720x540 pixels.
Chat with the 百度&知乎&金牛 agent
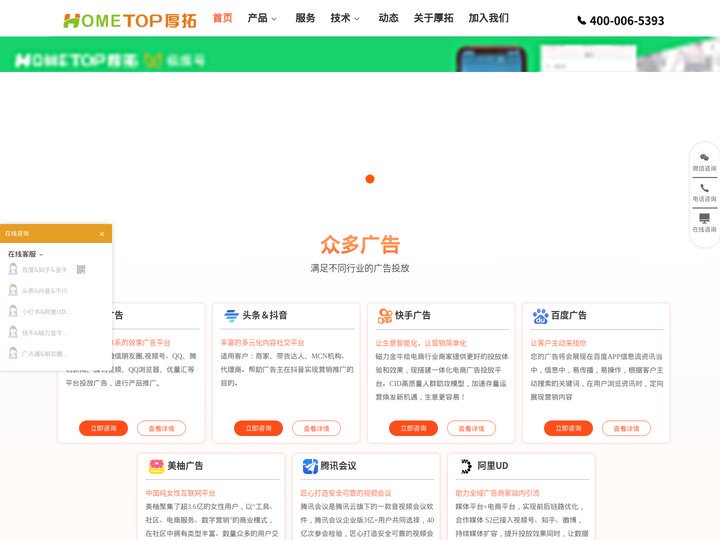(45, 270)
